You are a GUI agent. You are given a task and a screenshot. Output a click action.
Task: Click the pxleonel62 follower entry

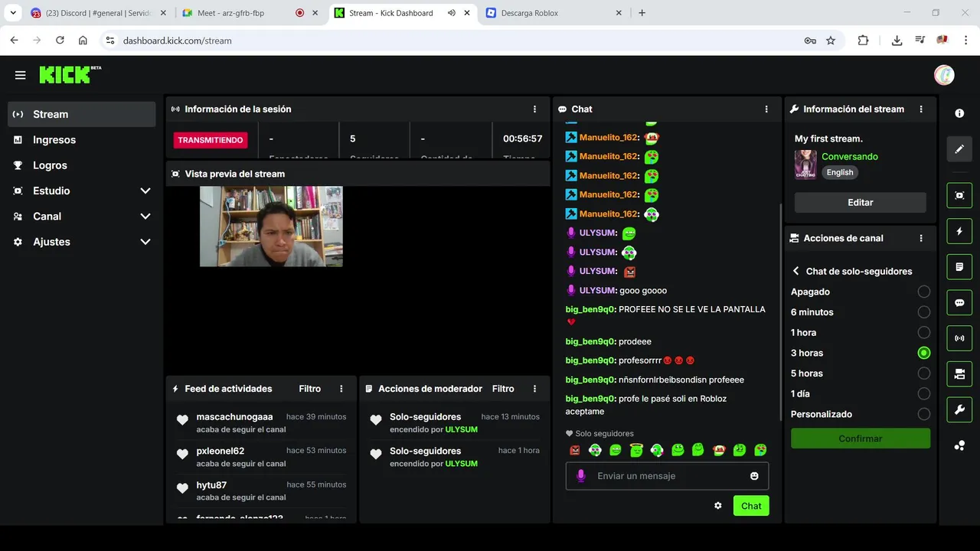coord(260,456)
